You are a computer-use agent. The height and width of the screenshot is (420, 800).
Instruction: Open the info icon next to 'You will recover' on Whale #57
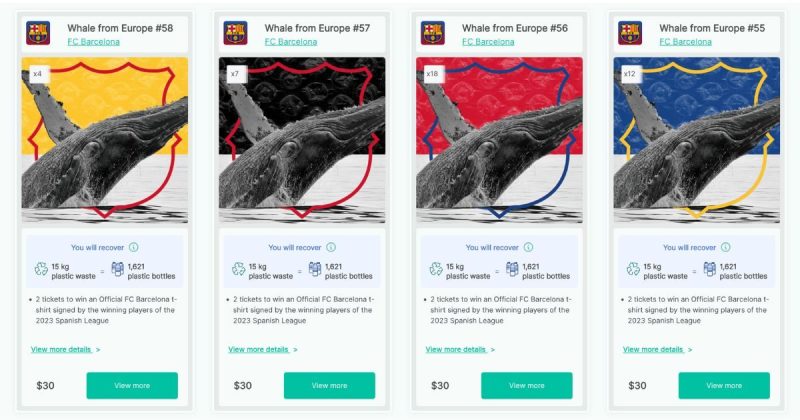(x=331, y=247)
